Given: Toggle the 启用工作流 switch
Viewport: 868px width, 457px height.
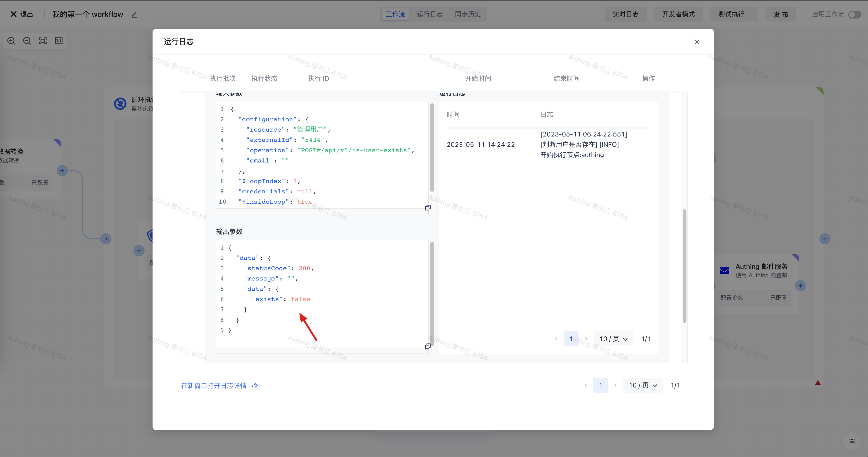Looking at the screenshot, I should pyautogui.click(x=854, y=15).
